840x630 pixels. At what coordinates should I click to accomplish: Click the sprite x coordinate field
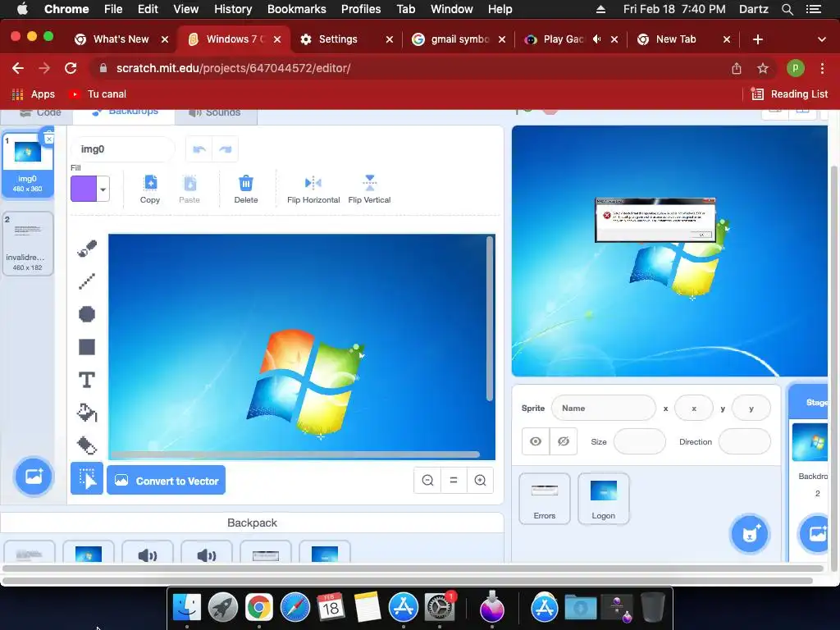[694, 409]
